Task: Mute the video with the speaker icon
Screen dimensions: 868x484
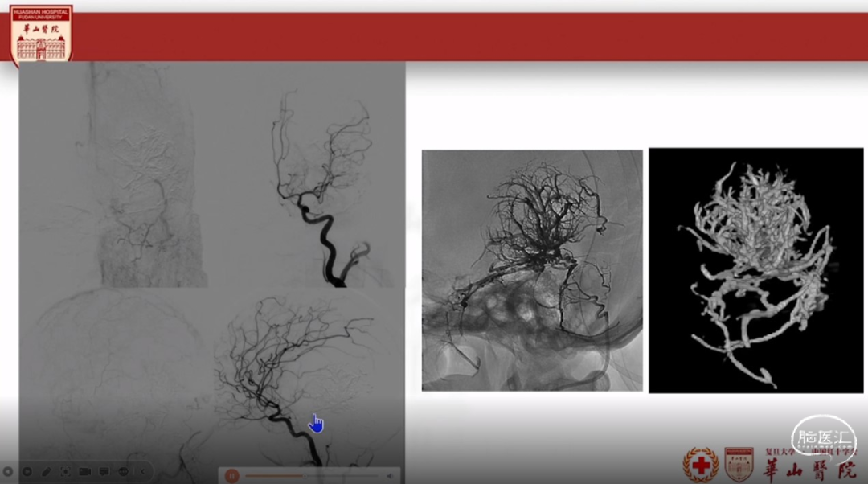Action: pyautogui.click(x=390, y=476)
